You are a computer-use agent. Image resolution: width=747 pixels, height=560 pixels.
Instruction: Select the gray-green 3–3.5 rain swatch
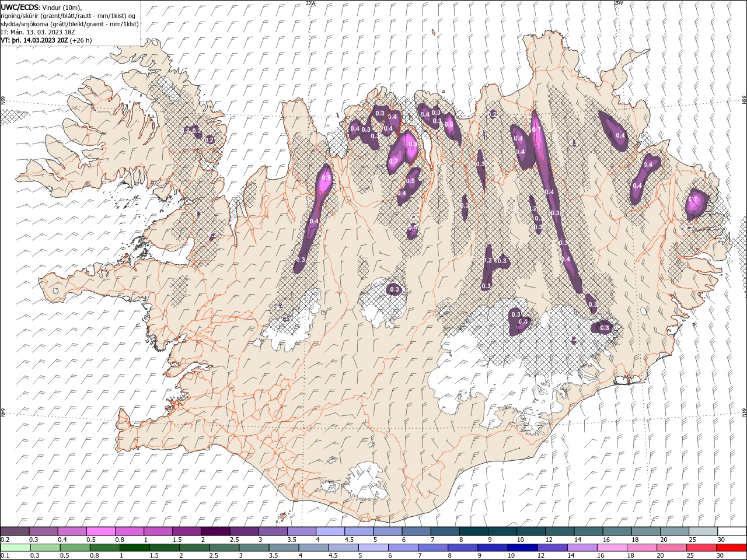[254, 548]
